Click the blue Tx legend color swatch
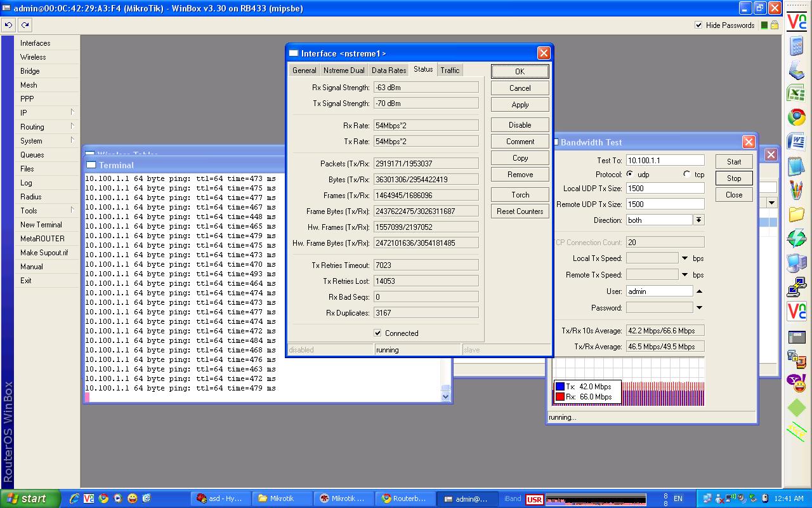 pos(560,387)
